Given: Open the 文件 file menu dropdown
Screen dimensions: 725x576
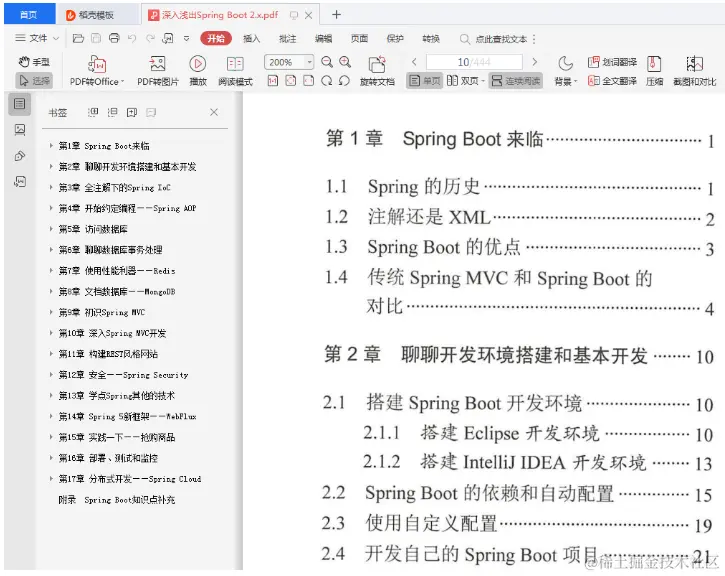Looking at the screenshot, I should [x=37, y=38].
